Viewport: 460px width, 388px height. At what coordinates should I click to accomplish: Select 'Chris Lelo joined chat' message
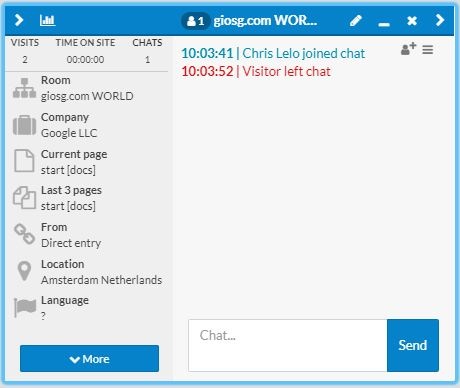(303, 53)
